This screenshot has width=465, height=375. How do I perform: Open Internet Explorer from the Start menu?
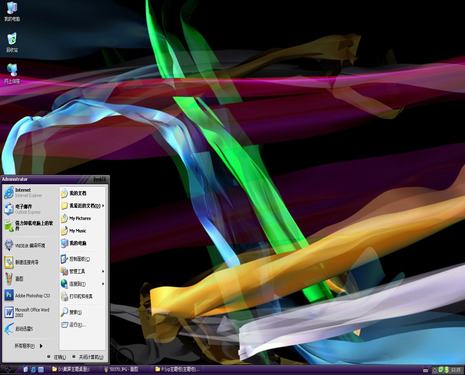coord(29,192)
